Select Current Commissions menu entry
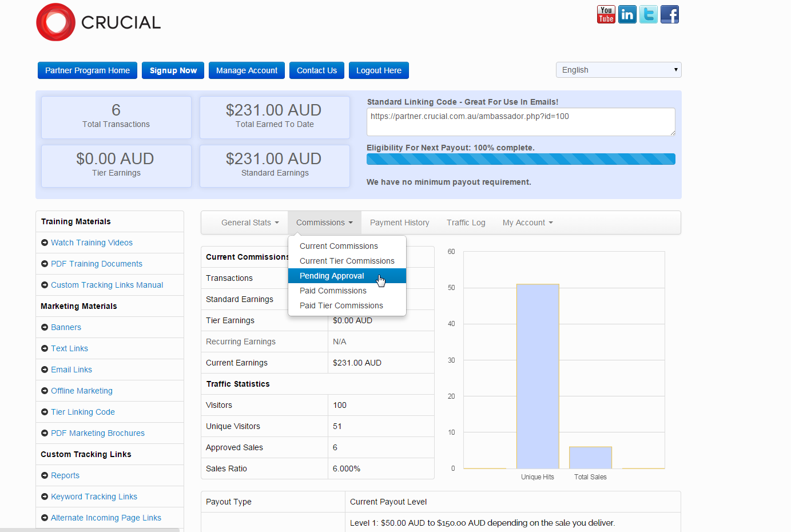The height and width of the screenshot is (532, 791). (x=347, y=246)
